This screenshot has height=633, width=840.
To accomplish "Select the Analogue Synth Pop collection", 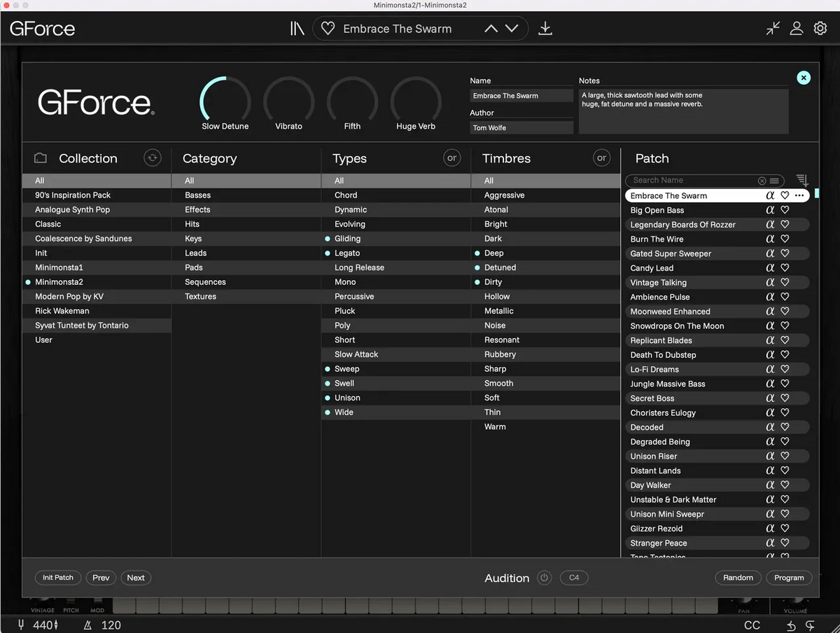I will pos(97,209).
